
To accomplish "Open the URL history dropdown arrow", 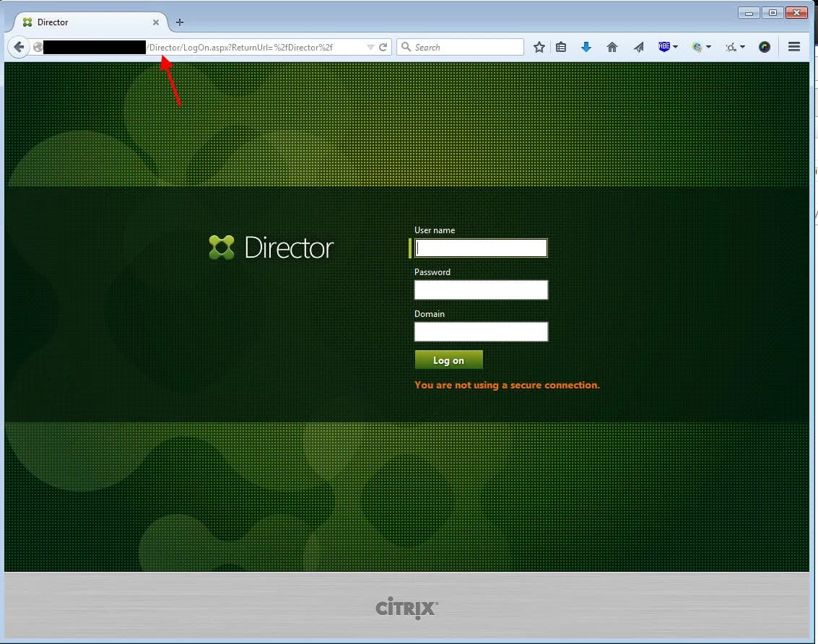I will [x=370, y=47].
